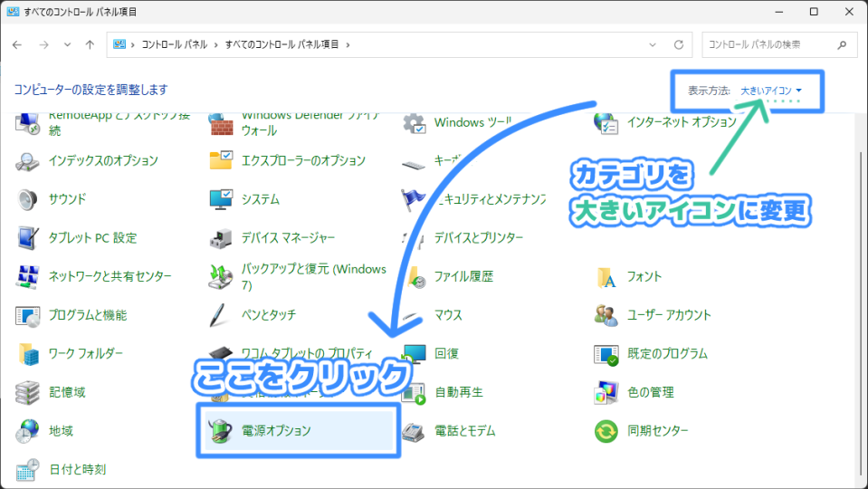Click the 自動再生 autoplay icon
This screenshot has width=868, height=489.
[414, 393]
